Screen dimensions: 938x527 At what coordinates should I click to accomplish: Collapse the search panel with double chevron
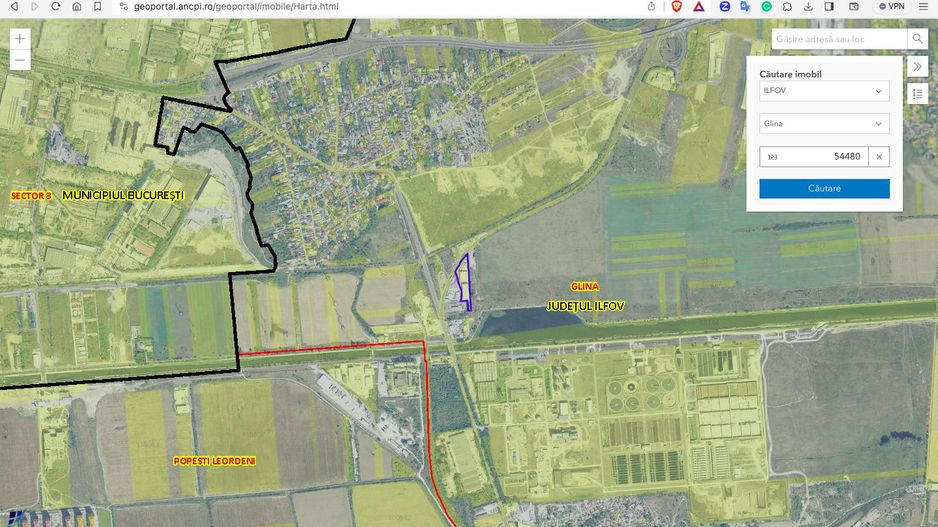[x=918, y=66]
